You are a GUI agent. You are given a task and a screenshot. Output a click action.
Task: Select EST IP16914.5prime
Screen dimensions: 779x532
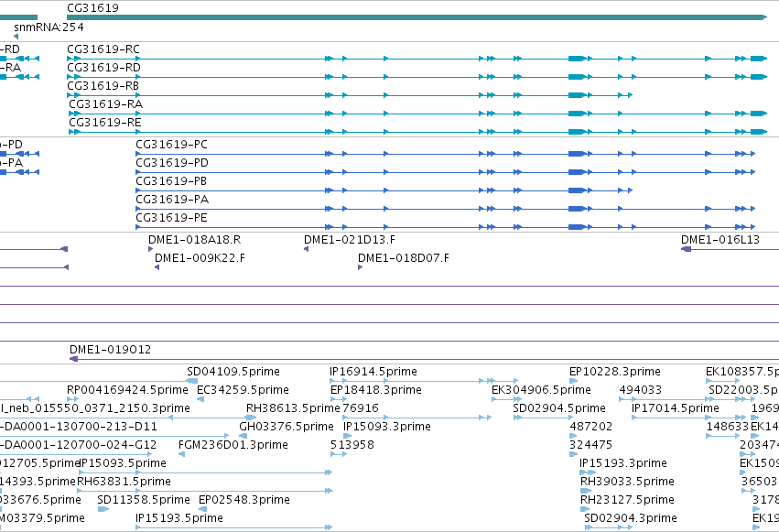[x=373, y=372]
